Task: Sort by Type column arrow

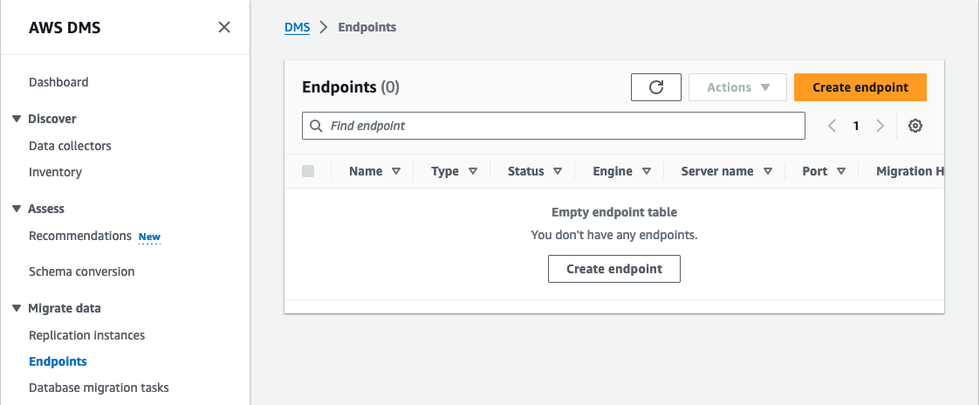Action: (x=473, y=171)
